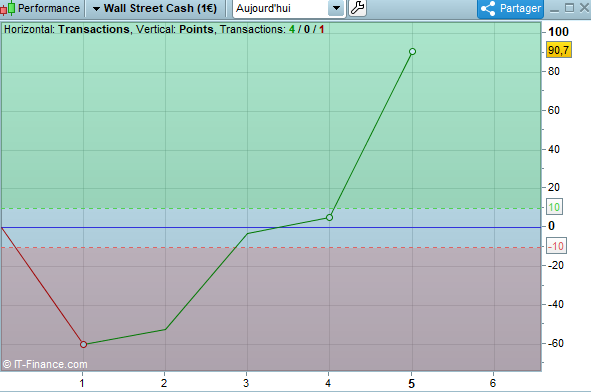Click the transaction 5 data point
The width and height of the screenshot is (591, 392).
point(412,51)
